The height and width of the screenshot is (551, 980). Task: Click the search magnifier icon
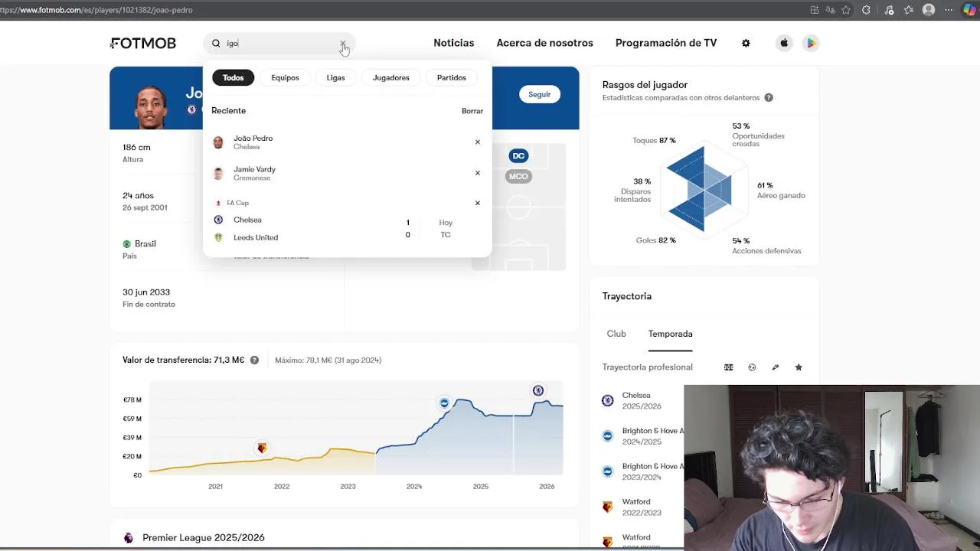click(216, 44)
